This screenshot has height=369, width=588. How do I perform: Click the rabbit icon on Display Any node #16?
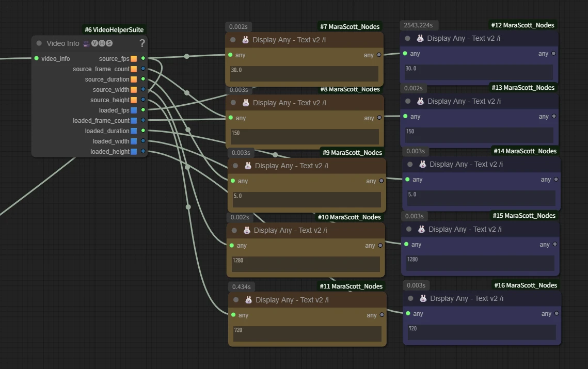coord(423,298)
